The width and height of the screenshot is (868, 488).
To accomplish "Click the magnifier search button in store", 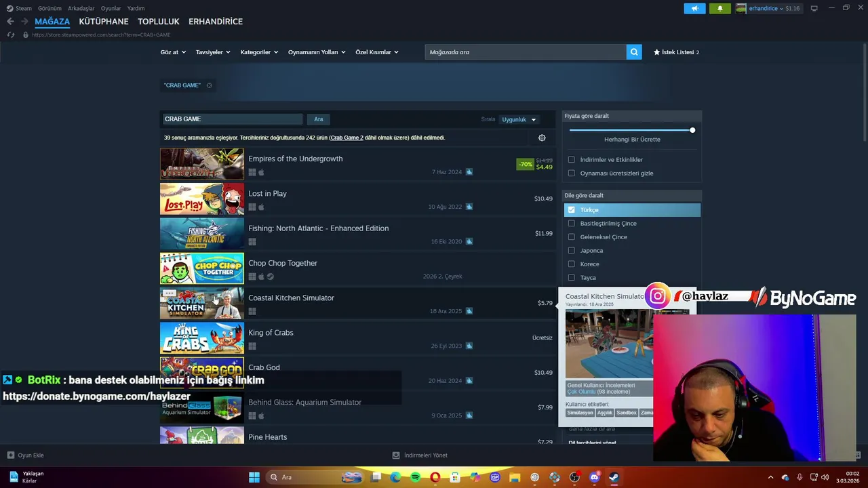I will tap(634, 52).
